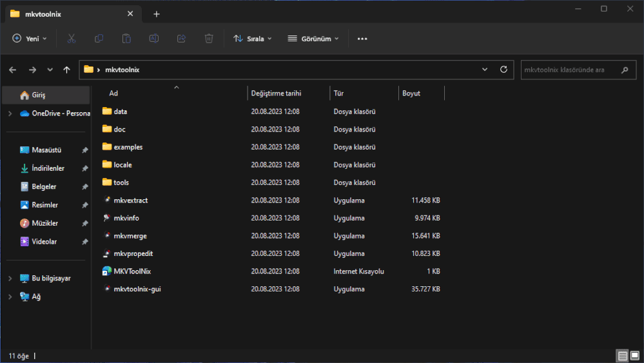Switch to details view icon in status bar

pos(623,356)
